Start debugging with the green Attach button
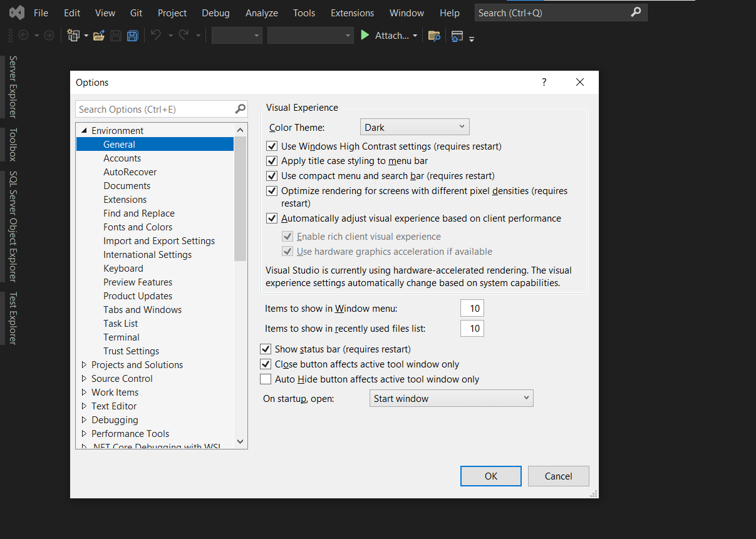Screen dimensions: 756x539 [x=385, y=35]
